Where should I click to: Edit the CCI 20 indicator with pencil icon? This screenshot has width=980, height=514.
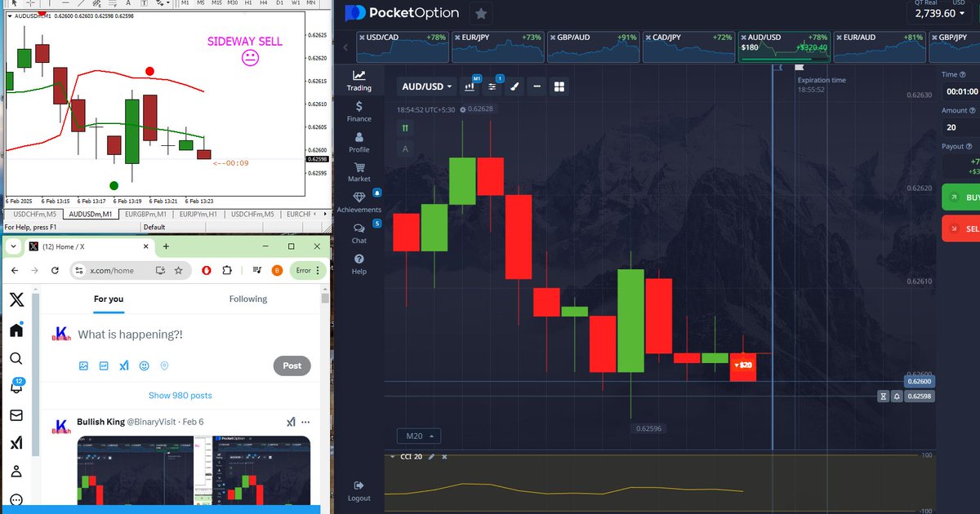431,457
